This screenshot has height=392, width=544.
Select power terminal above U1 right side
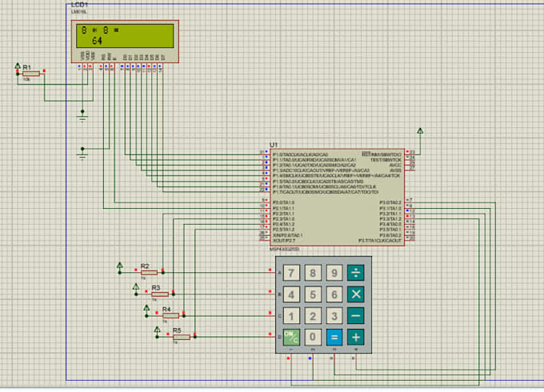click(420, 132)
